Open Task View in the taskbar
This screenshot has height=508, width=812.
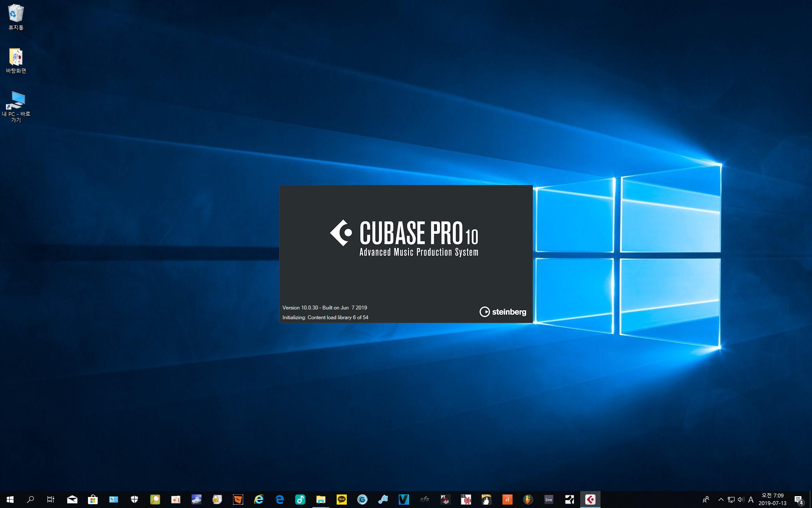51,500
